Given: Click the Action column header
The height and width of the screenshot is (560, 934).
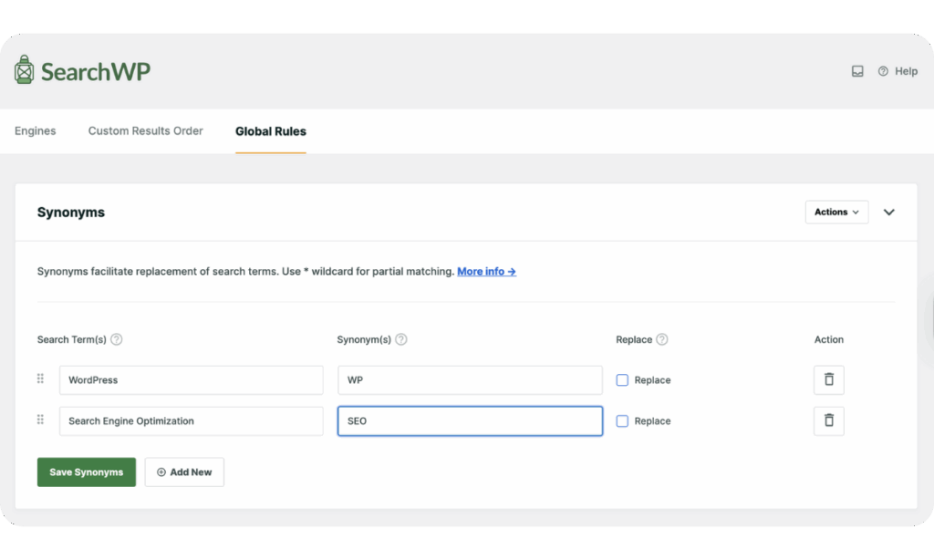Looking at the screenshot, I should (x=828, y=339).
